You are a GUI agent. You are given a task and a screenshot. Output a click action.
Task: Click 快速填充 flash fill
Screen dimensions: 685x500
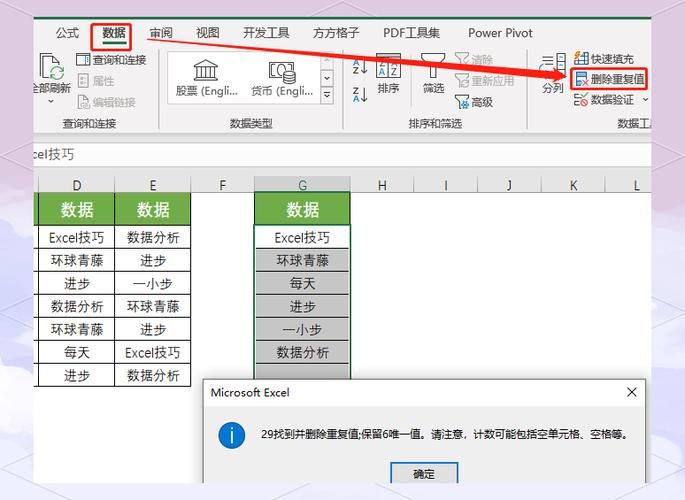pyautogui.click(x=604, y=59)
